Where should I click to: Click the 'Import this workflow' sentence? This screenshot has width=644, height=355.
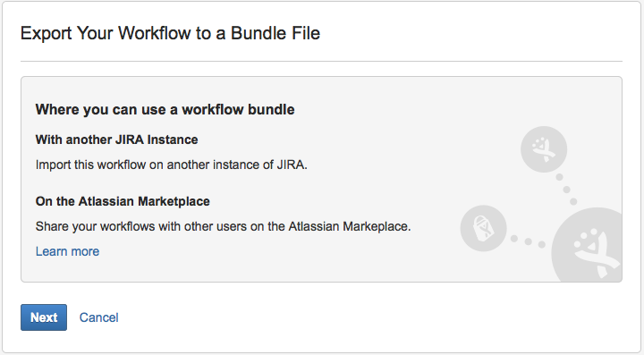click(x=171, y=165)
